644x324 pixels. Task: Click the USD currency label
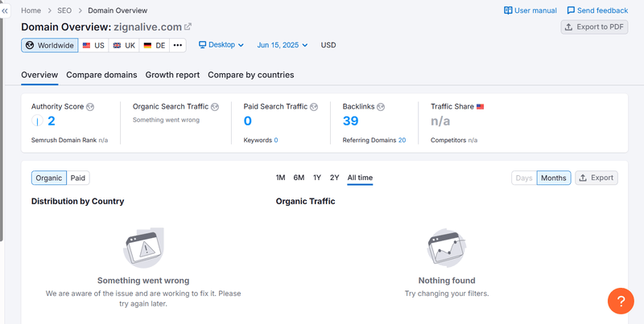[x=328, y=45]
